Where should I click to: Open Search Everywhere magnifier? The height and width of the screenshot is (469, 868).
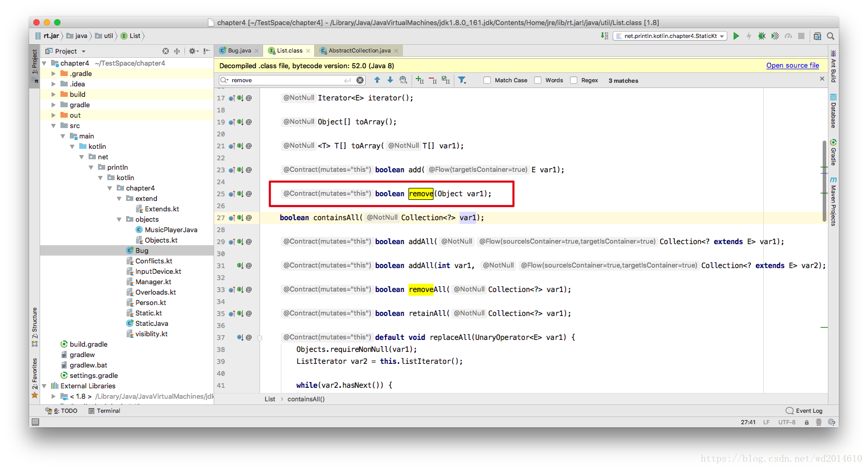tap(830, 36)
